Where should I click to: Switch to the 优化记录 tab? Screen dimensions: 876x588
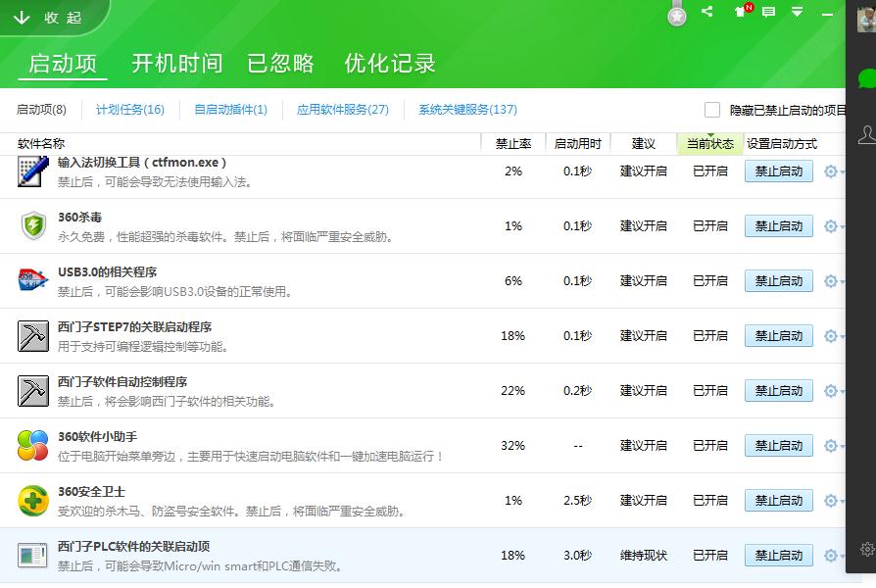389,63
